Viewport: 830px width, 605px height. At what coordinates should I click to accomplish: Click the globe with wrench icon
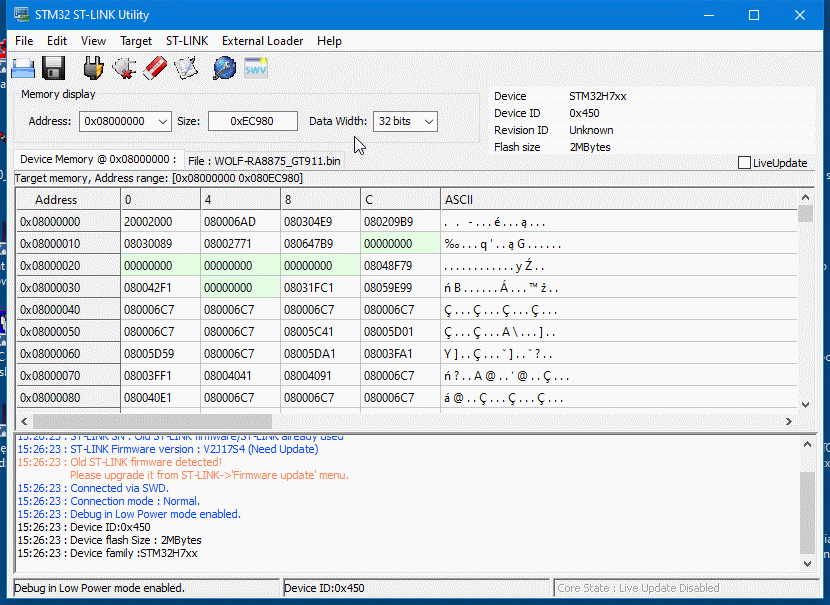tap(225, 68)
